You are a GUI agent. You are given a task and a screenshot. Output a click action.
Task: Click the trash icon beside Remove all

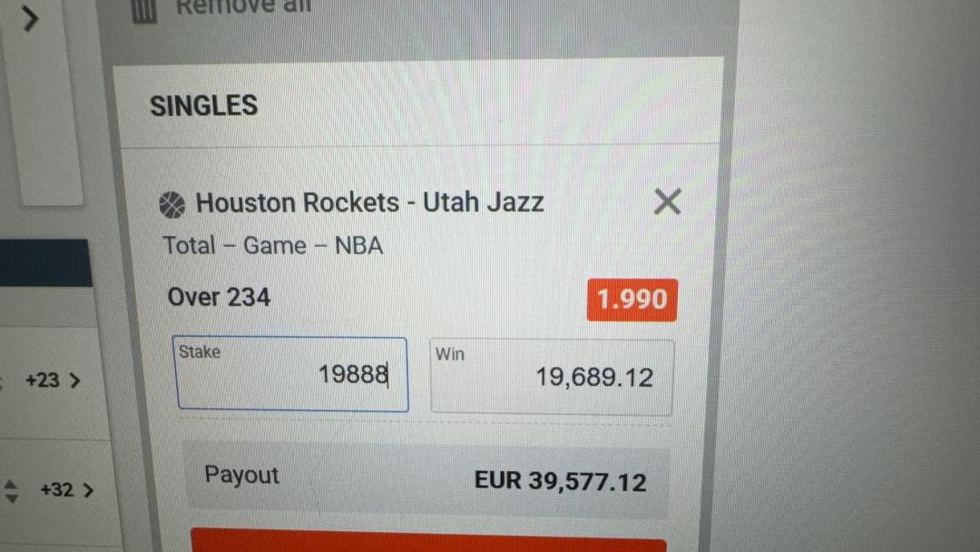click(x=143, y=11)
